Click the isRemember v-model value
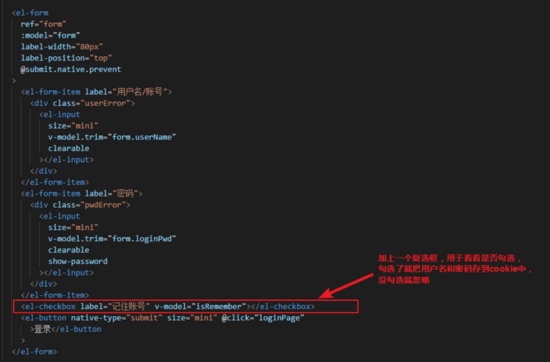Screen dimensions: 550x362 point(219,307)
